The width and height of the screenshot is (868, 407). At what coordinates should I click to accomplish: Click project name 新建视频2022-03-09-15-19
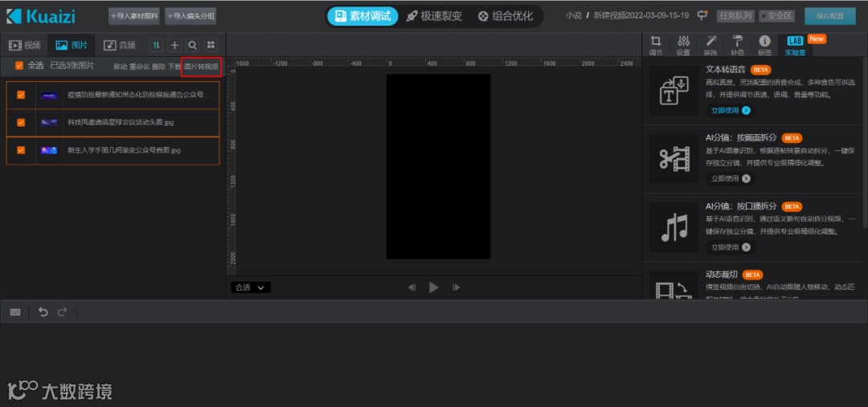(641, 15)
